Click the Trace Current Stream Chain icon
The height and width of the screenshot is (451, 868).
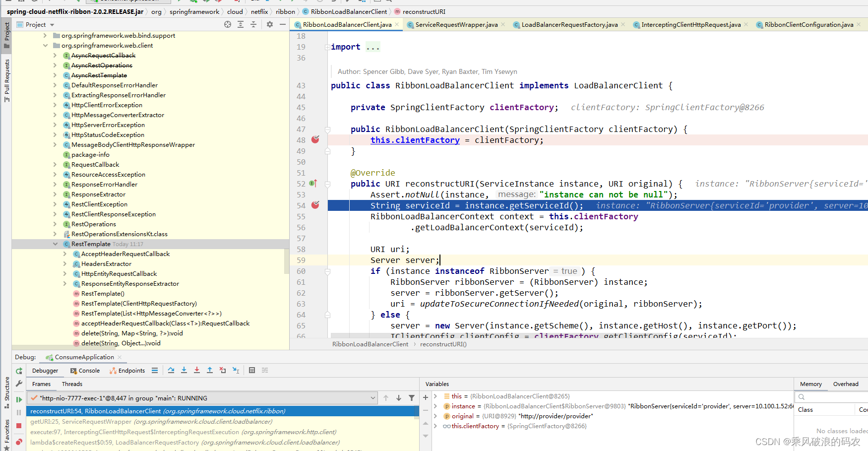pyautogui.click(x=265, y=370)
